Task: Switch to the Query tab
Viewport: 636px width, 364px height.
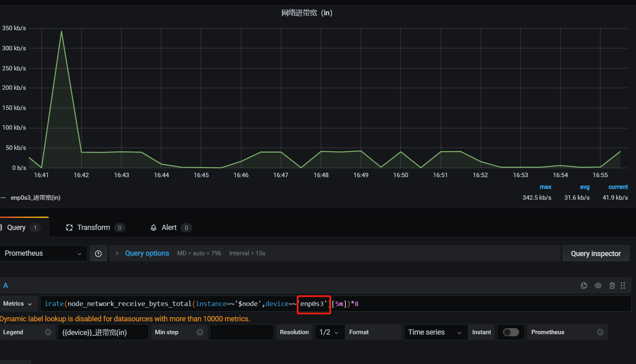Action: pyautogui.click(x=24, y=227)
